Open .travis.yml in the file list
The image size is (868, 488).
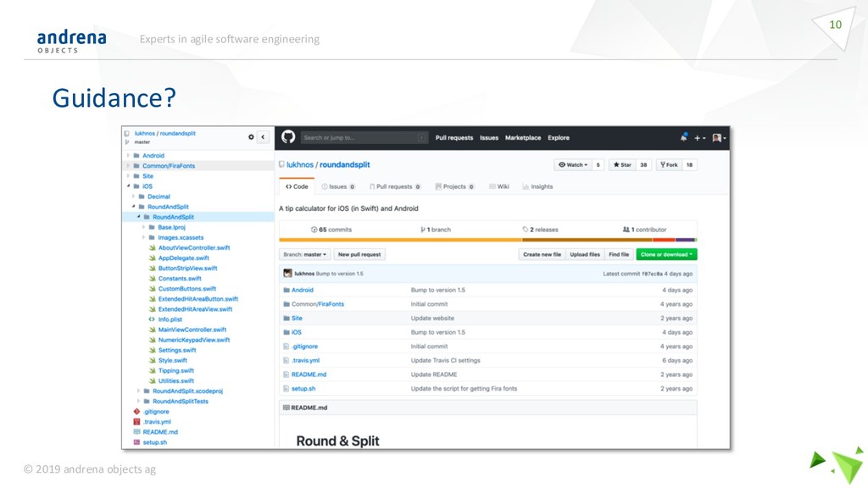pyautogui.click(x=305, y=360)
